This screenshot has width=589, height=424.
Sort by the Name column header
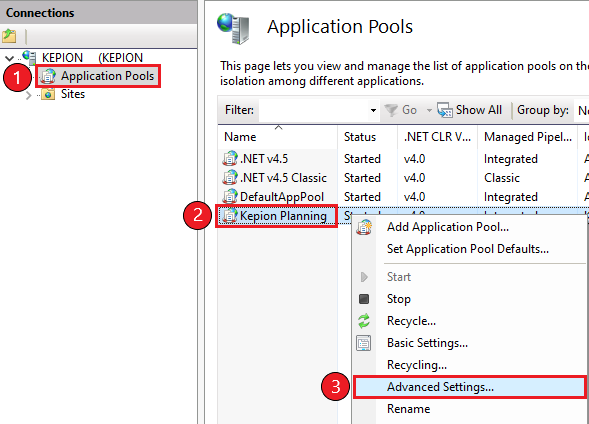tap(278, 137)
